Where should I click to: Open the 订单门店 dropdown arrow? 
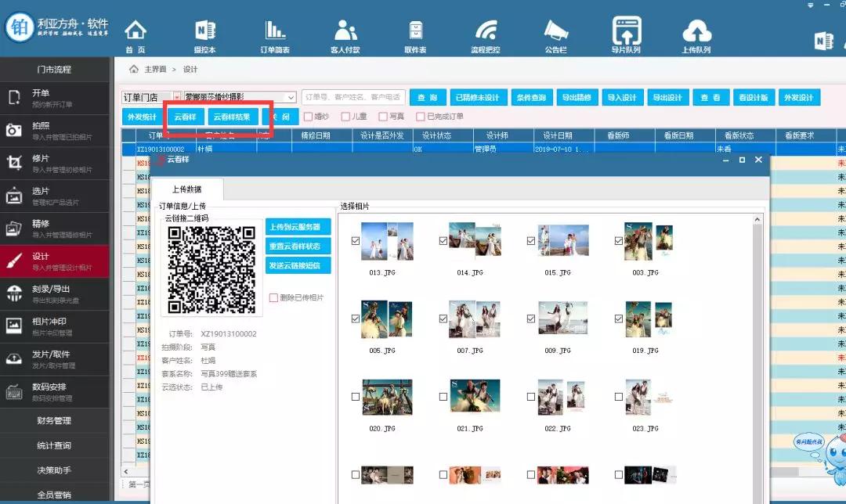[176, 98]
